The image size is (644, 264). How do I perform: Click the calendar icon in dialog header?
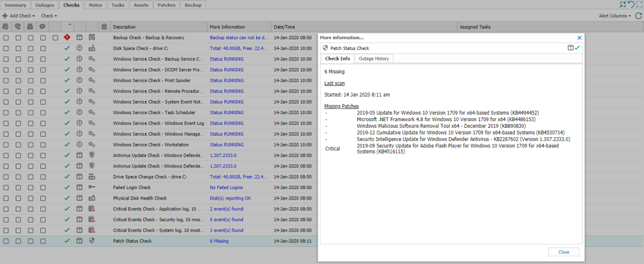click(571, 48)
